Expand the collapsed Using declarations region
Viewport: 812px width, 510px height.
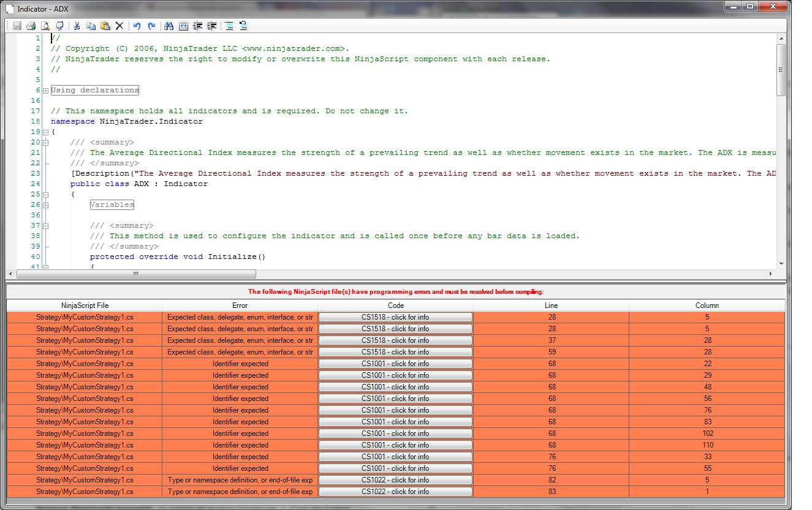(x=45, y=91)
